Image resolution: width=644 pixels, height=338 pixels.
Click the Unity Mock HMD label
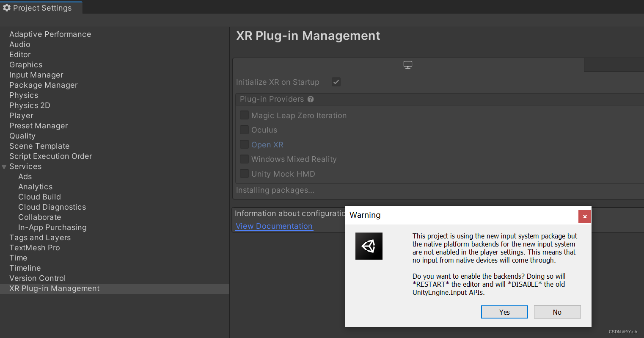pyautogui.click(x=283, y=174)
